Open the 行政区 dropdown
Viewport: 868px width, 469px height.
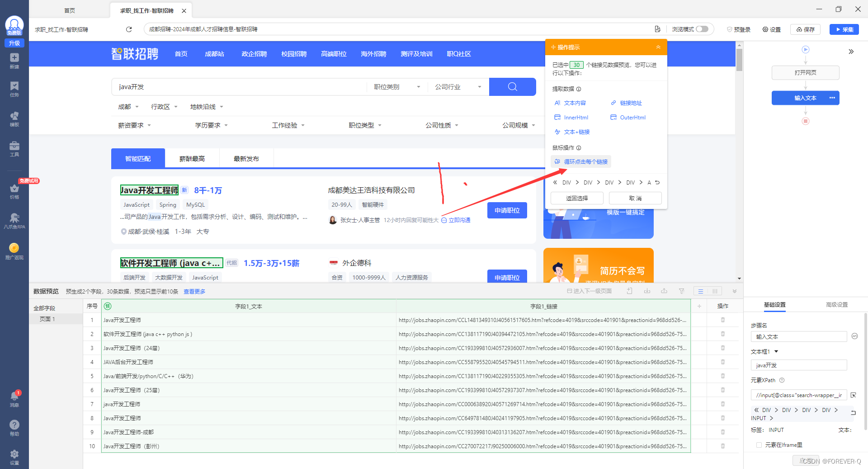click(164, 107)
